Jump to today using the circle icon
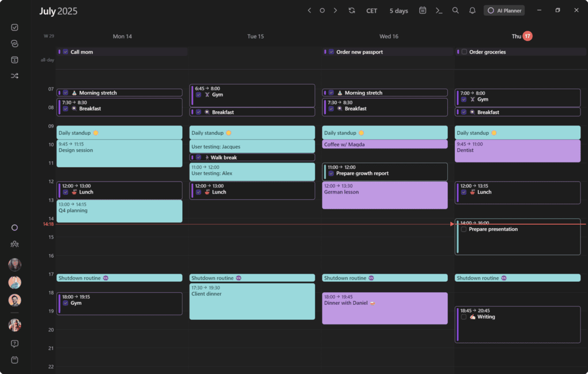Viewport: 588px width, 374px height. point(322,10)
